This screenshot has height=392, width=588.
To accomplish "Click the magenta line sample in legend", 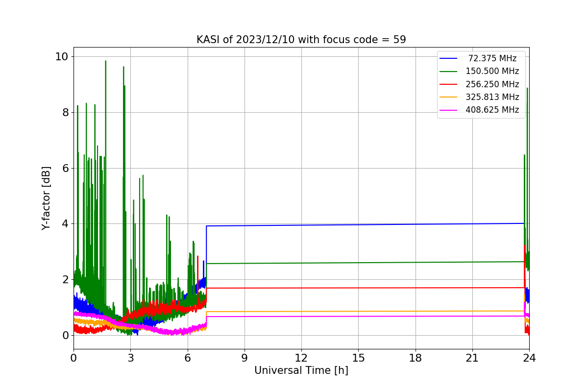I will tap(448, 110).
